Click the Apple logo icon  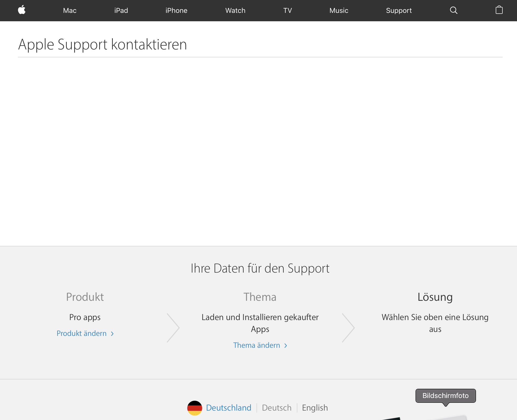pos(22,10)
